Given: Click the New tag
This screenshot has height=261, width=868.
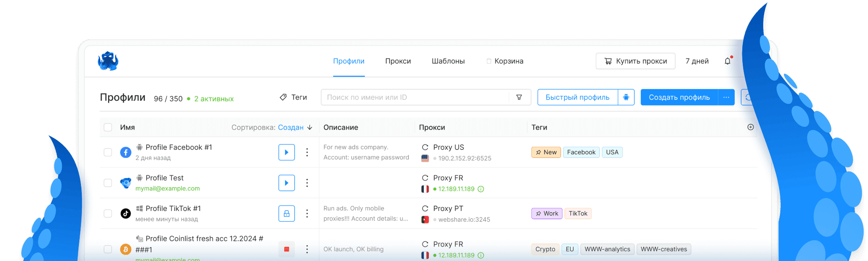Looking at the screenshot, I should coord(546,152).
